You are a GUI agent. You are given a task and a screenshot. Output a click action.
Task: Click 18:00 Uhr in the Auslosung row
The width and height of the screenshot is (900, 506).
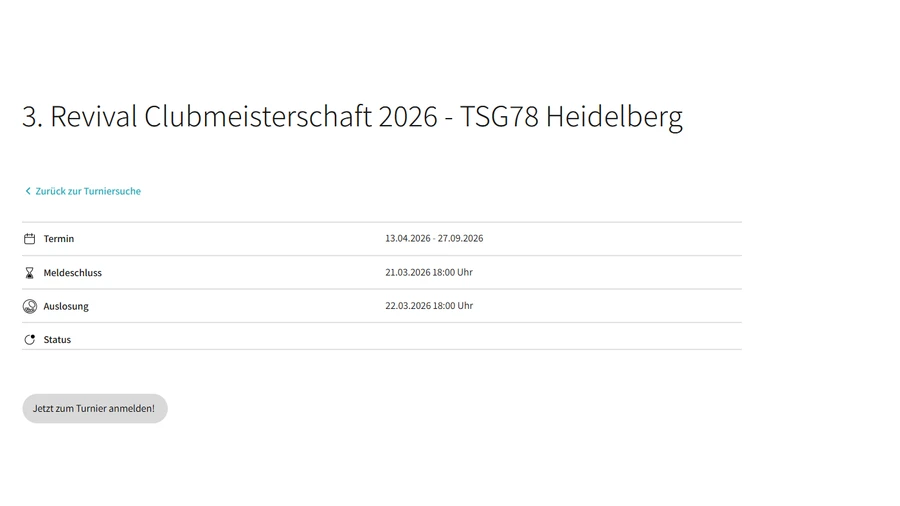(453, 306)
